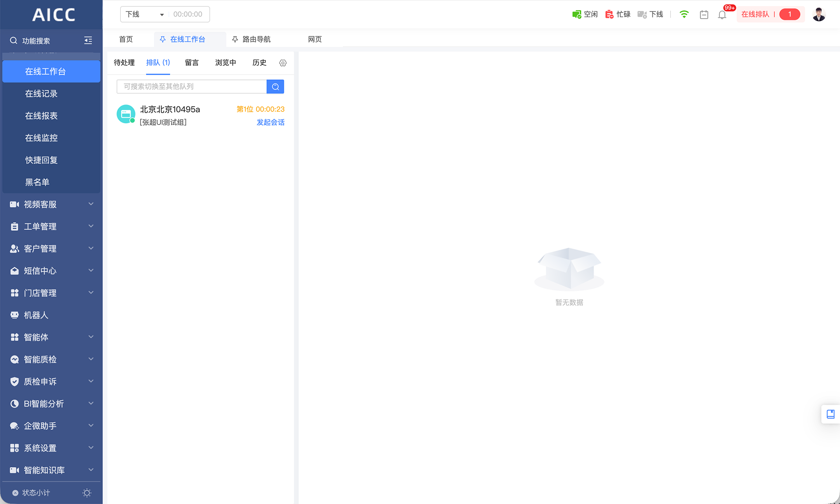Image resolution: width=840 pixels, height=504 pixels.
Task: Set agent status to 忙碌
Action: [x=618, y=14]
